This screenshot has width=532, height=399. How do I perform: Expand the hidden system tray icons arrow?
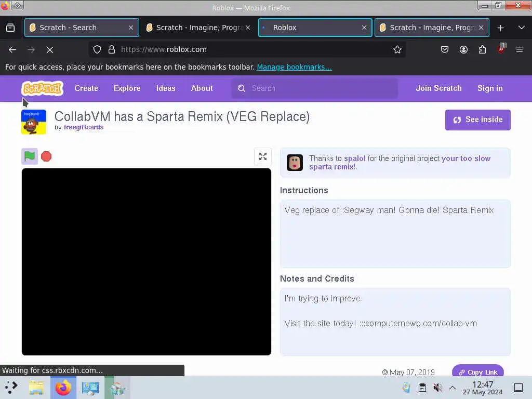(x=453, y=388)
